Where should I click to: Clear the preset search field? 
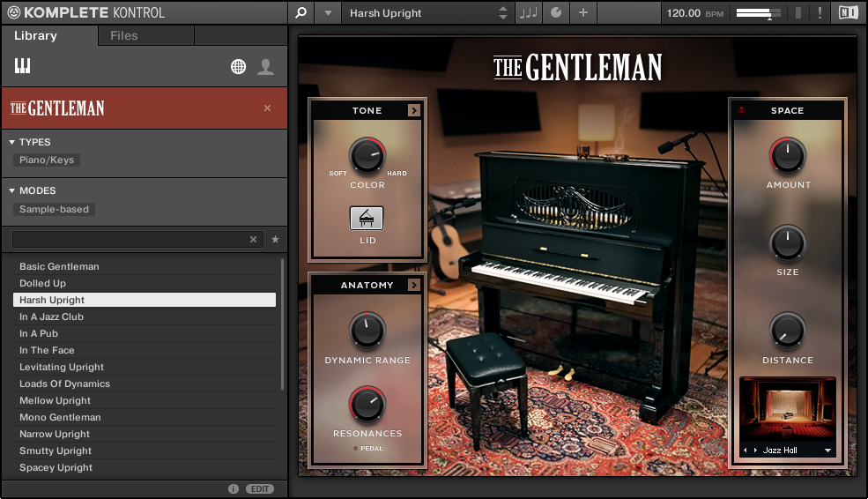tap(253, 239)
